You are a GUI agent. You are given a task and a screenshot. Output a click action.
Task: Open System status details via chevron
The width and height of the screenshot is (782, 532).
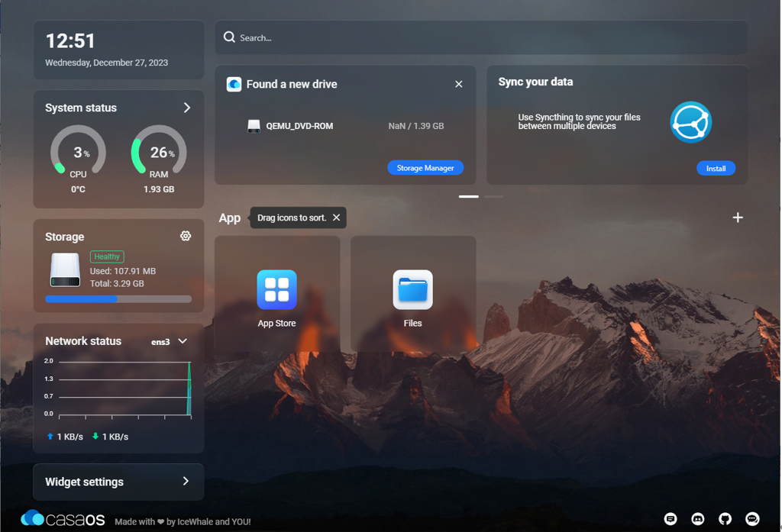[x=186, y=108]
